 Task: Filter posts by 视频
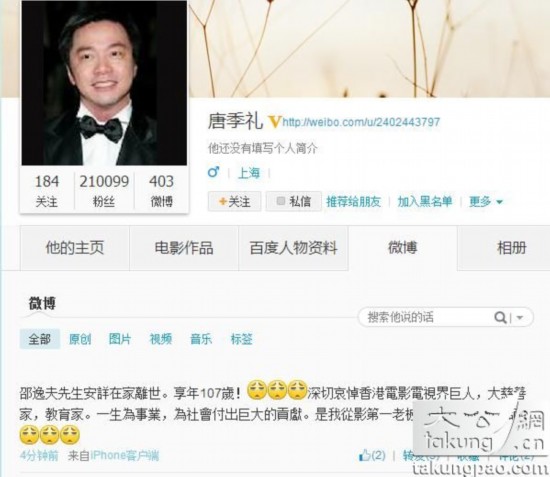coord(161,339)
